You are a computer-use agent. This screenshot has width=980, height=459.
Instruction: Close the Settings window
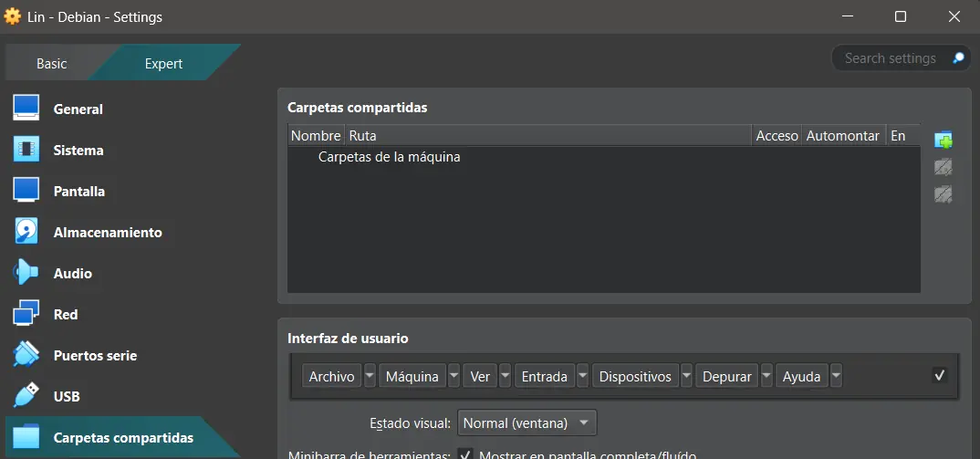click(x=954, y=17)
